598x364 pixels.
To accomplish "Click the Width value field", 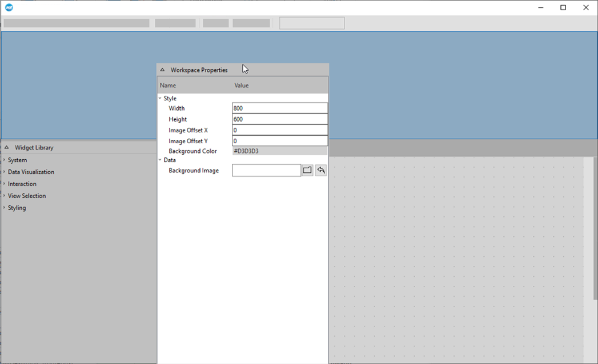I will 280,108.
